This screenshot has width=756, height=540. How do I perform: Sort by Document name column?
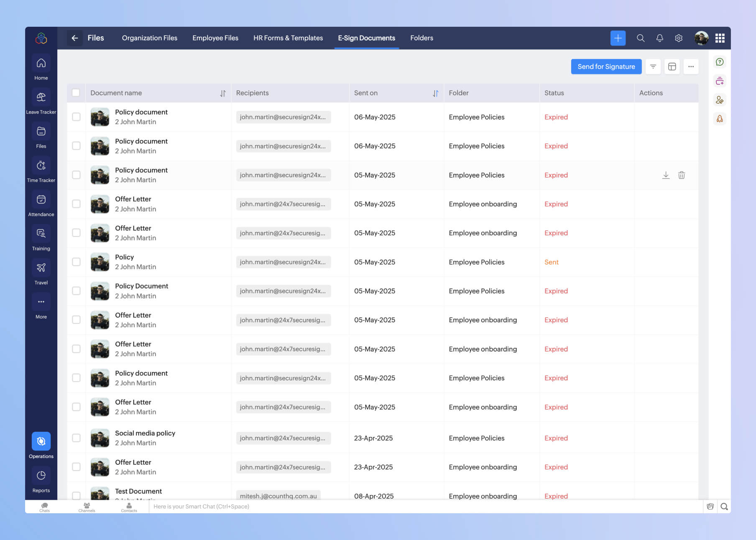pyautogui.click(x=223, y=93)
